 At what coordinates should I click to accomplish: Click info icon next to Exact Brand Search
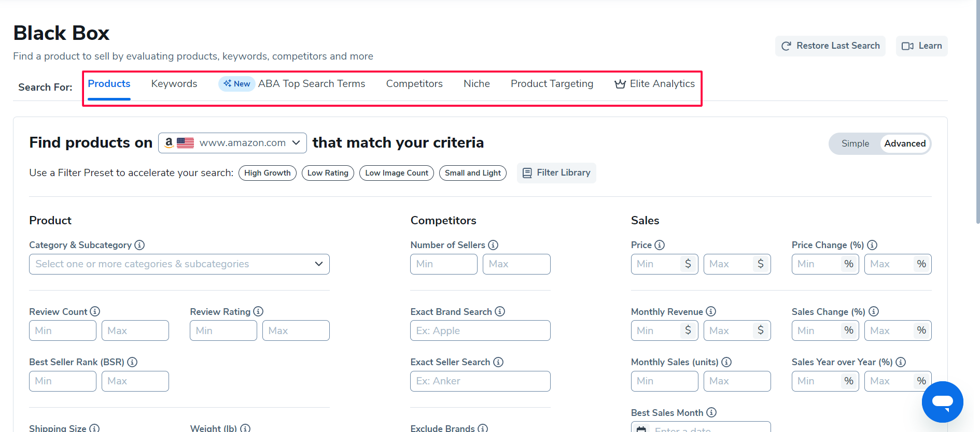500,311
